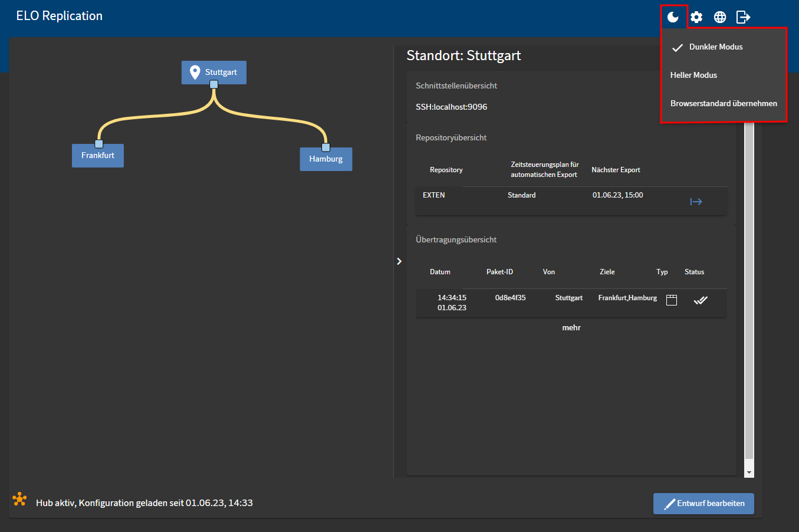The height and width of the screenshot is (532, 799).
Task: Click the pencil icon on Entwurf bearbeiten
Action: point(669,504)
